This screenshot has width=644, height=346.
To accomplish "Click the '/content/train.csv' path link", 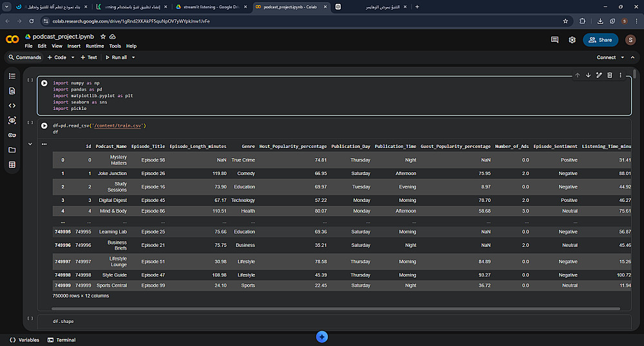I will (x=117, y=126).
